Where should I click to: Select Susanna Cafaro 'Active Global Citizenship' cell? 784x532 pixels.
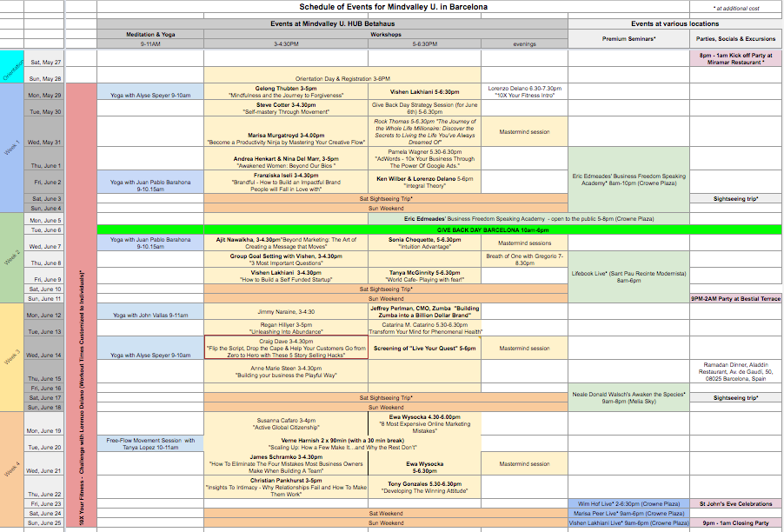click(x=286, y=423)
